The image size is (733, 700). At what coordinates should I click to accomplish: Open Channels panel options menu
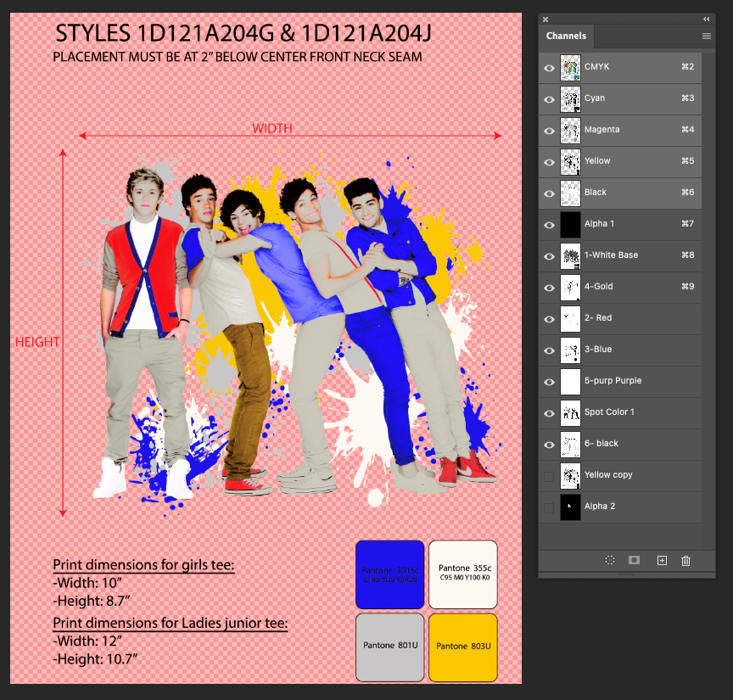[x=707, y=36]
